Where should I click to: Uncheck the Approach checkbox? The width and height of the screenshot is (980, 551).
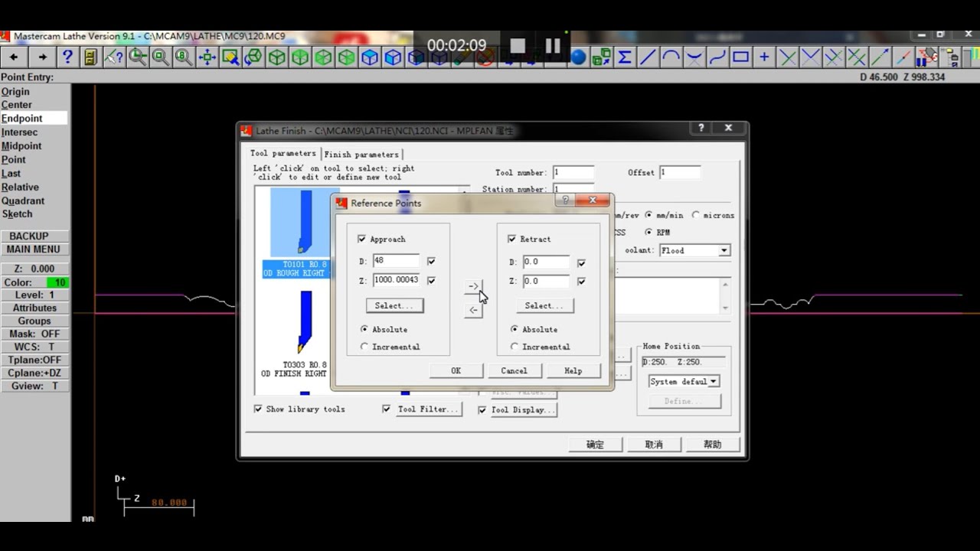coord(362,239)
